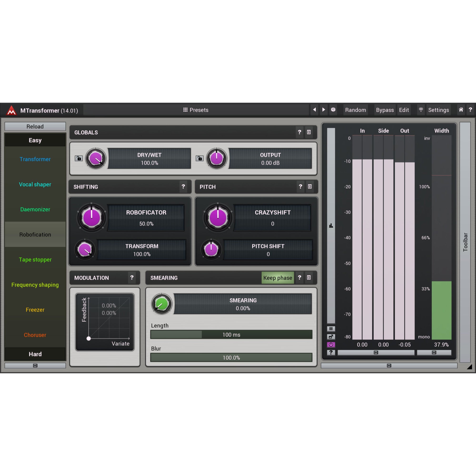Pause the meters display
The height and width of the screenshot is (476, 476).
click(331, 329)
